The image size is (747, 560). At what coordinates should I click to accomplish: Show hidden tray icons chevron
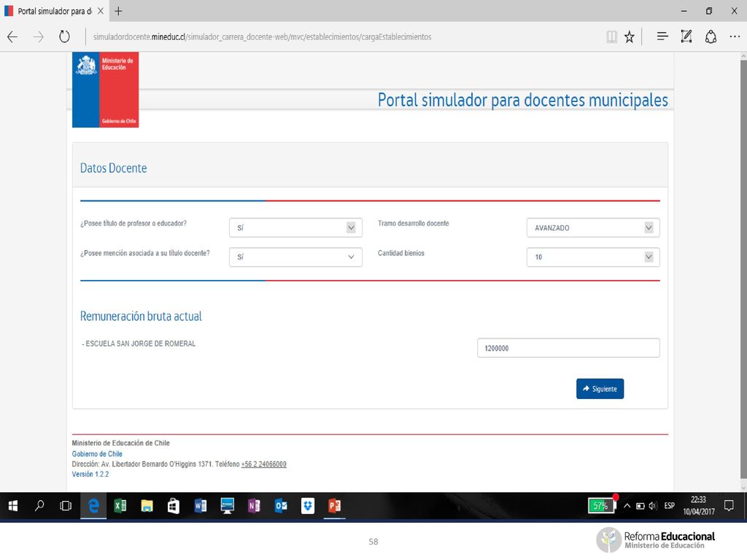pos(627,506)
